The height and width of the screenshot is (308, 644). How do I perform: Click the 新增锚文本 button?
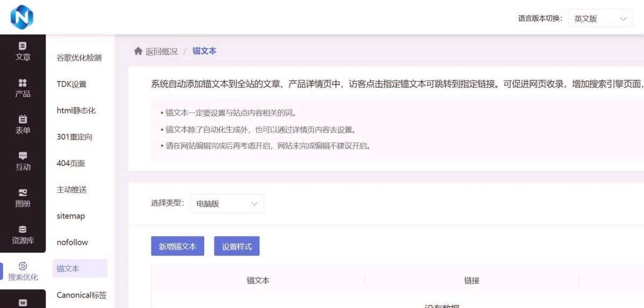click(178, 246)
